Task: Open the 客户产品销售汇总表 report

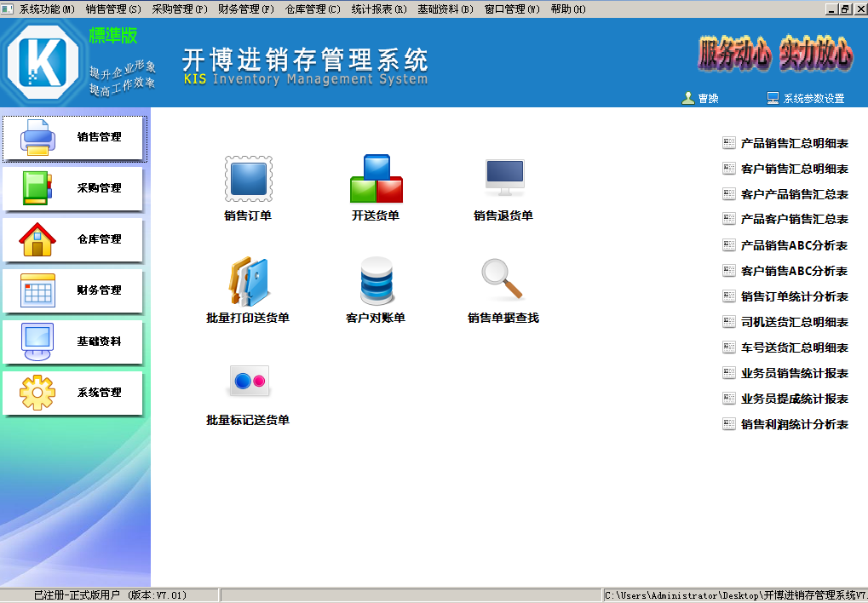Action: 795,194
